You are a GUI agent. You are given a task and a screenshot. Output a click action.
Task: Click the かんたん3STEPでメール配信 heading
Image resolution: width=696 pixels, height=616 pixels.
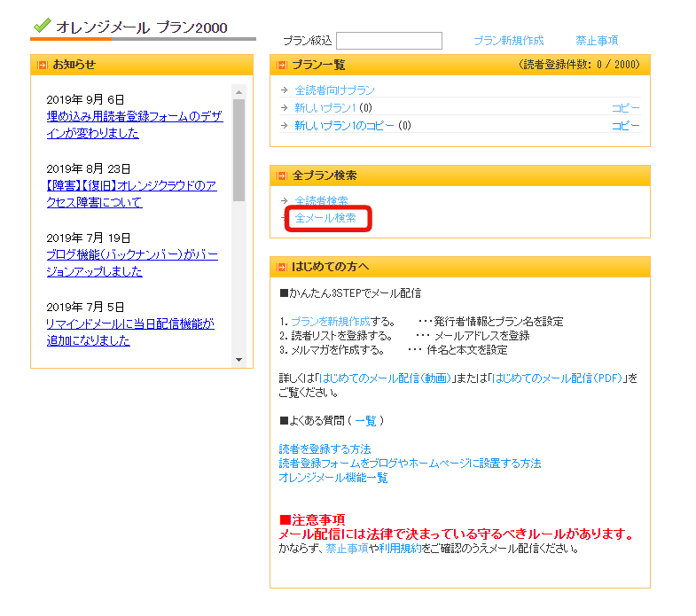click(350, 292)
